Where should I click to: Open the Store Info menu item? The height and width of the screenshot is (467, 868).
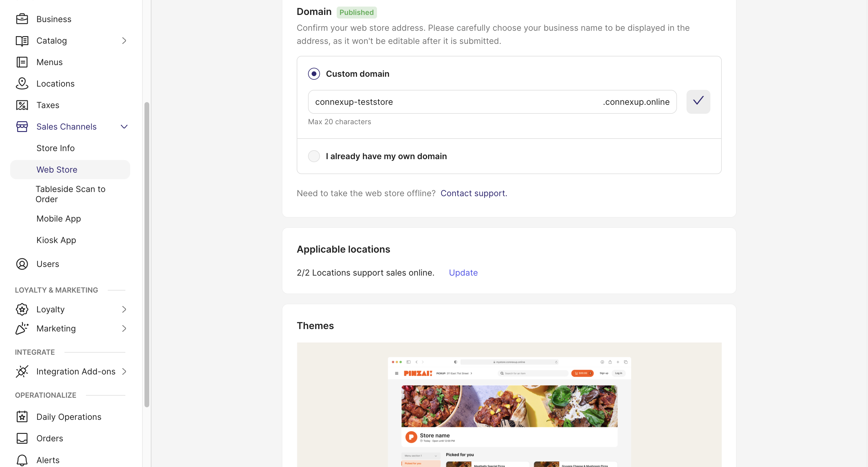pyautogui.click(x=55, y=148)
